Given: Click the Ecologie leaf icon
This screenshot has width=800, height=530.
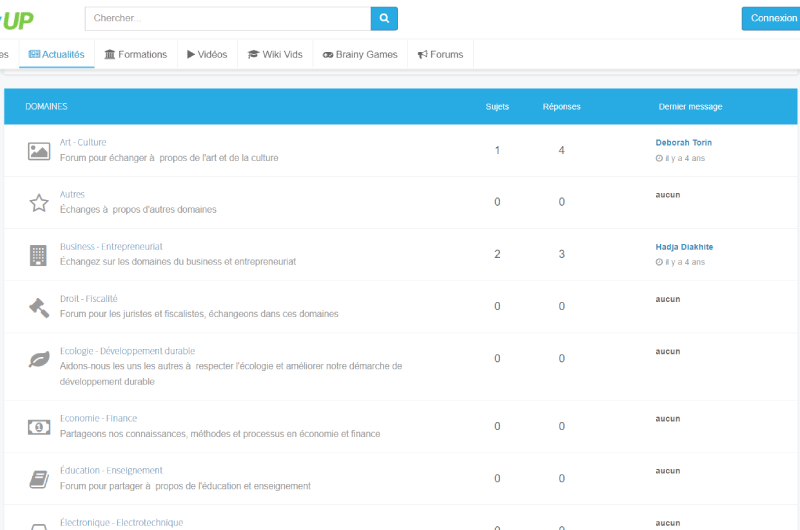Looking at the screenshot, I should pos(39,360).
